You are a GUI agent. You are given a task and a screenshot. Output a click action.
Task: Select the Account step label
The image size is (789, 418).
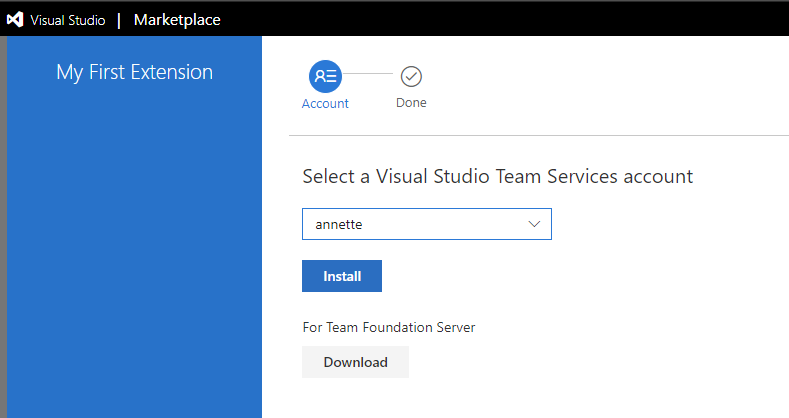(325, 103)
